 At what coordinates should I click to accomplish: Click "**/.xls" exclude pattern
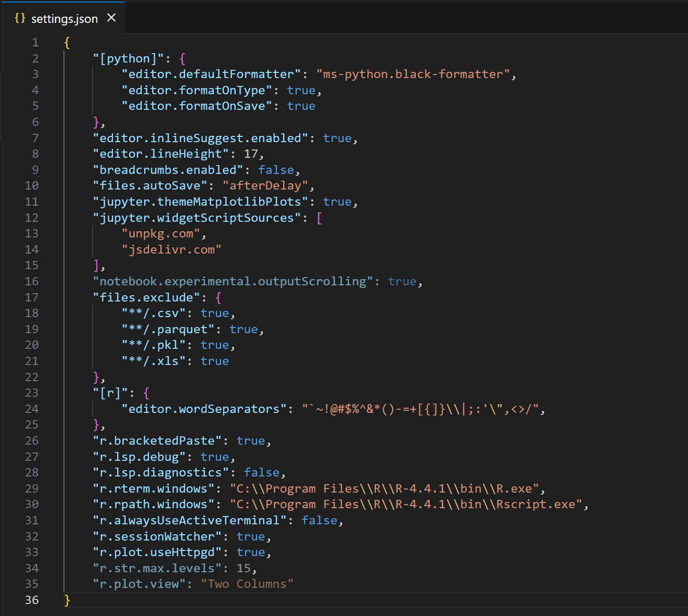tap(154, 361)
